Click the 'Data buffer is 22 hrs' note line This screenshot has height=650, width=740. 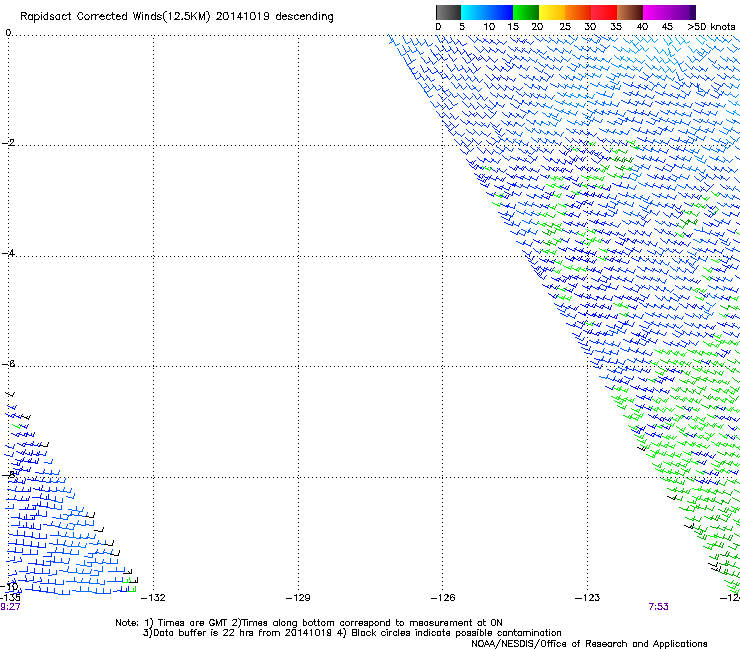click(352, 633)
